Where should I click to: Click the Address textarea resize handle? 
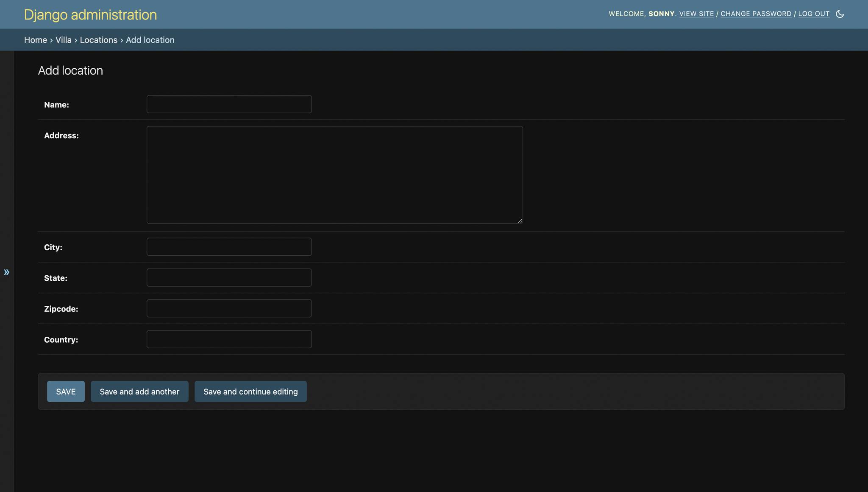[520, 221]
